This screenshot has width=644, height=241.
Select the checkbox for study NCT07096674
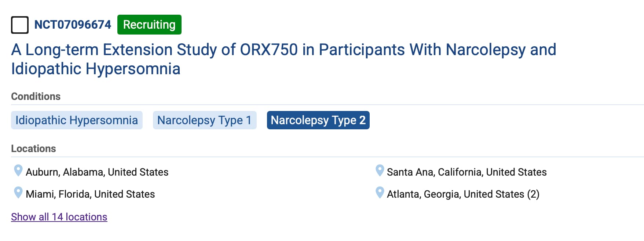coord(20,25)
